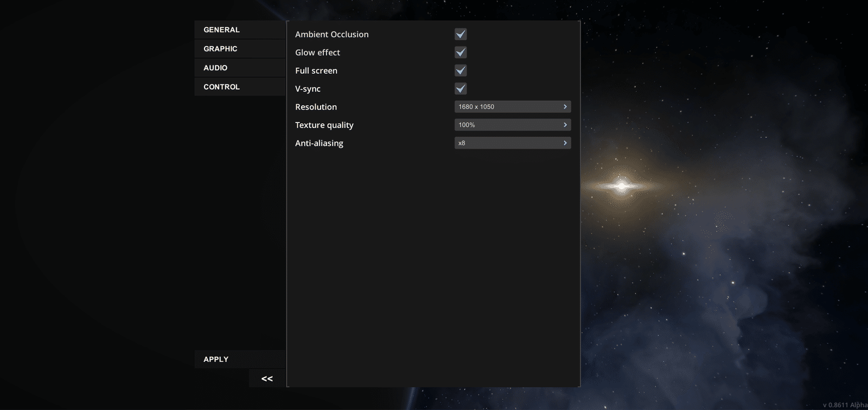Toggle the Full screen checkbox
The height and width of the screenshot is (410, 868).
tap(461, 71)
